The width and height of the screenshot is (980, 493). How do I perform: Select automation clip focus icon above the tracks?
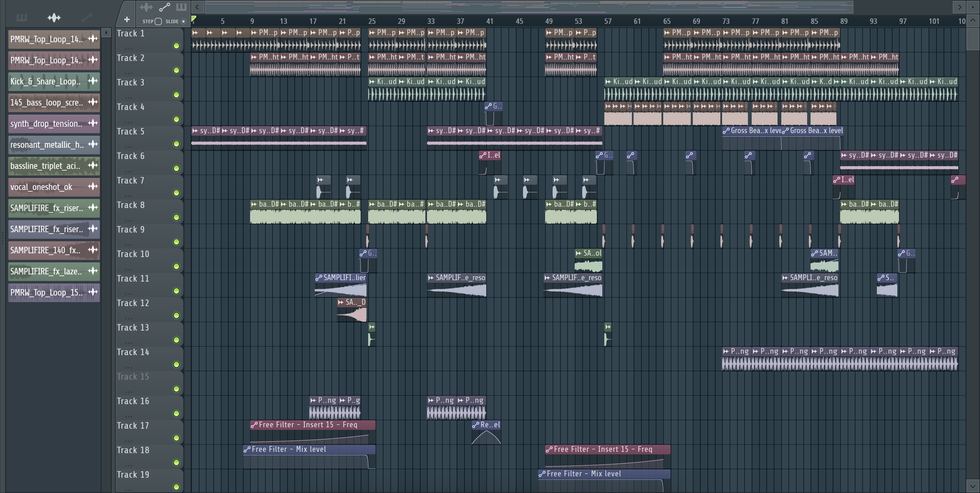pos(164,7)
